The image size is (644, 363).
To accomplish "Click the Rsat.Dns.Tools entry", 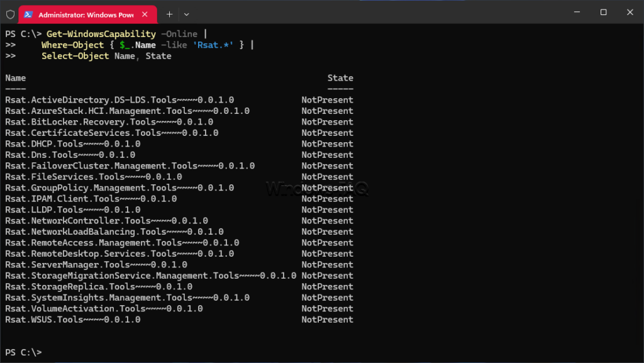I will 70,155.
